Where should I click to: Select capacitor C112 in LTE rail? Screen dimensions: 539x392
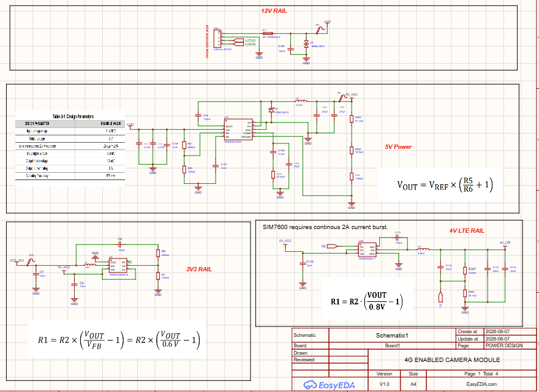tap(440, 266)
